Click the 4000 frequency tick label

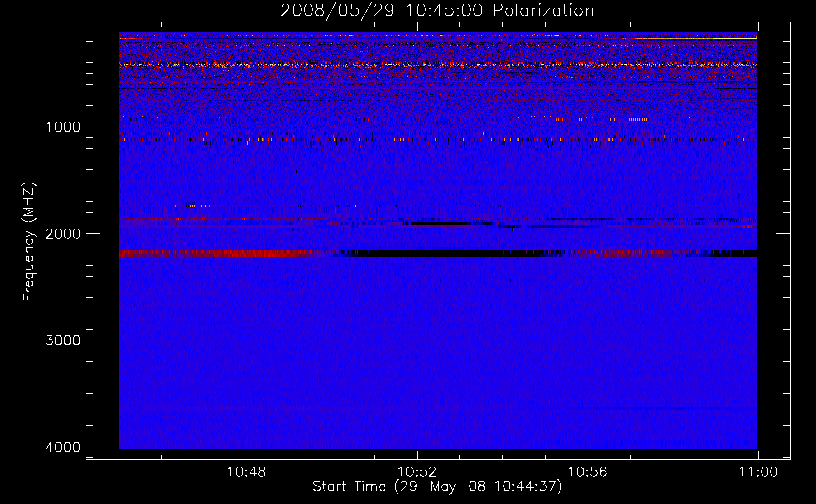63,447
